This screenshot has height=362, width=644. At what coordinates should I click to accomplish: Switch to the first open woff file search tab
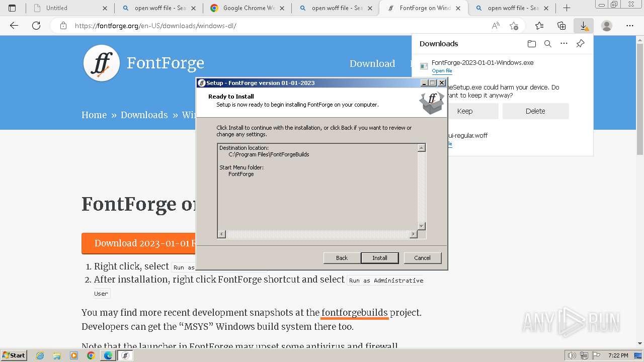tap(158, 8)
